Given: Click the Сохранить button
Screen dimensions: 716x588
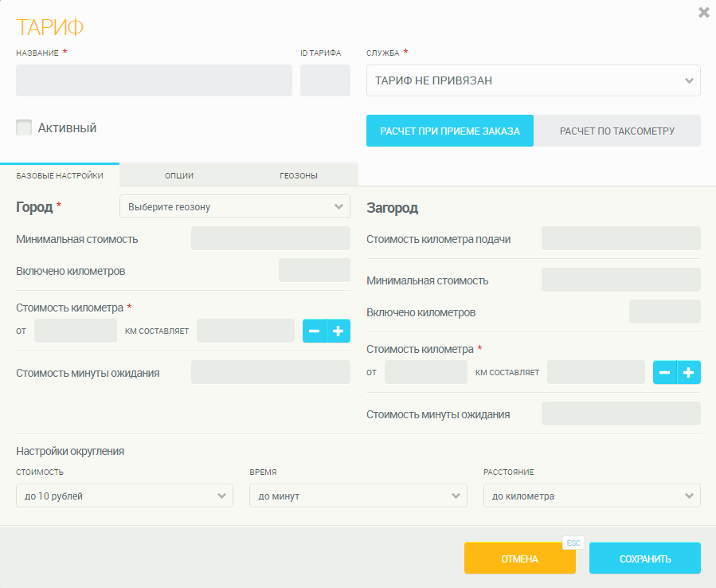Looking at the screenshot, I should click(644, 559).
